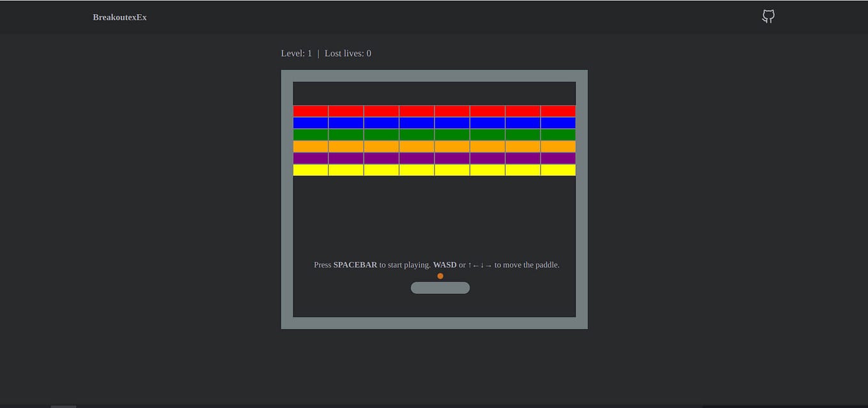
Task: Click the SPACEBAR instruction text
Action: tap(355, 264)
